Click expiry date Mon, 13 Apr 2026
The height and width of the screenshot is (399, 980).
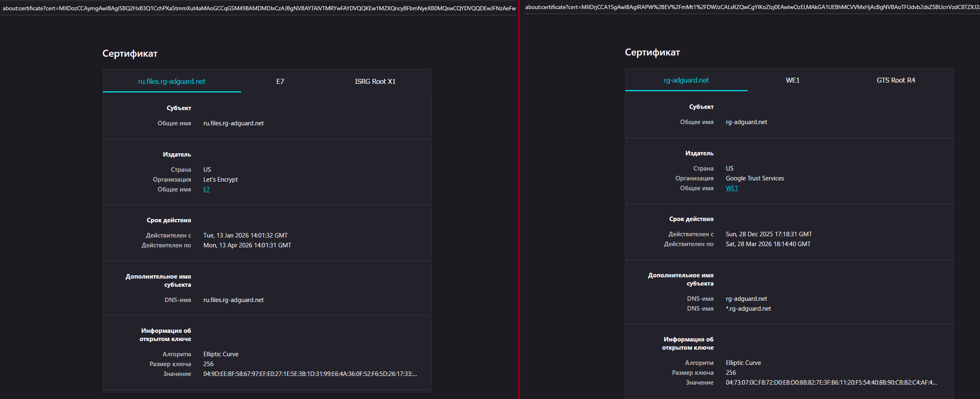(247, 245)
